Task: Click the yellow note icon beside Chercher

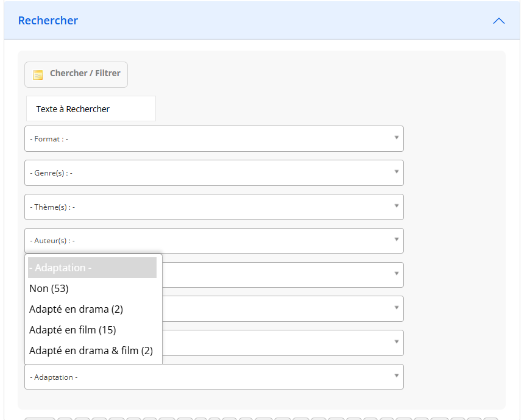Action: tap(38, 74)
